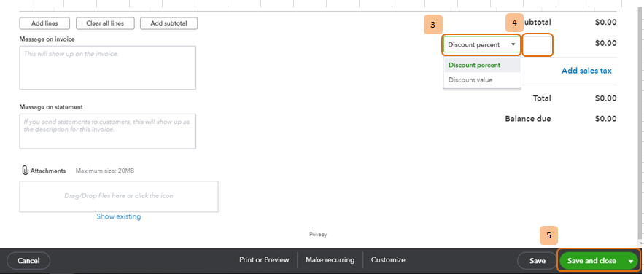This screenshot has width=644, height=274.
Task: Expand the Save and close dropdown arrow
Action: click(x=631, y=261)
